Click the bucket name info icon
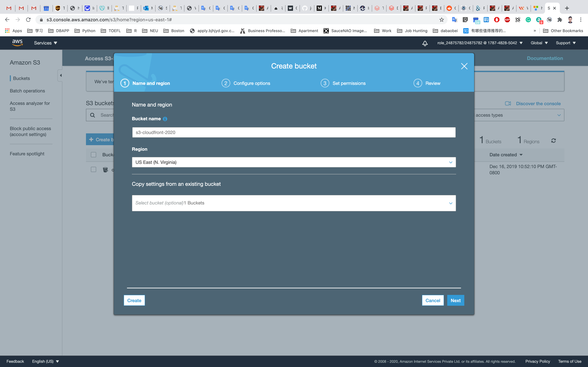 click(x=165, y=119)
